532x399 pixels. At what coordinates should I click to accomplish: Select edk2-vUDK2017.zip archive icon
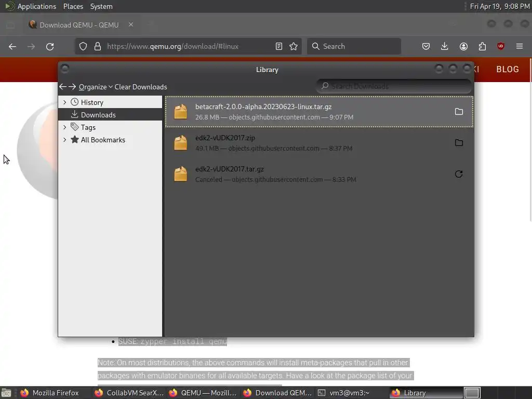[x=180, y=143]
